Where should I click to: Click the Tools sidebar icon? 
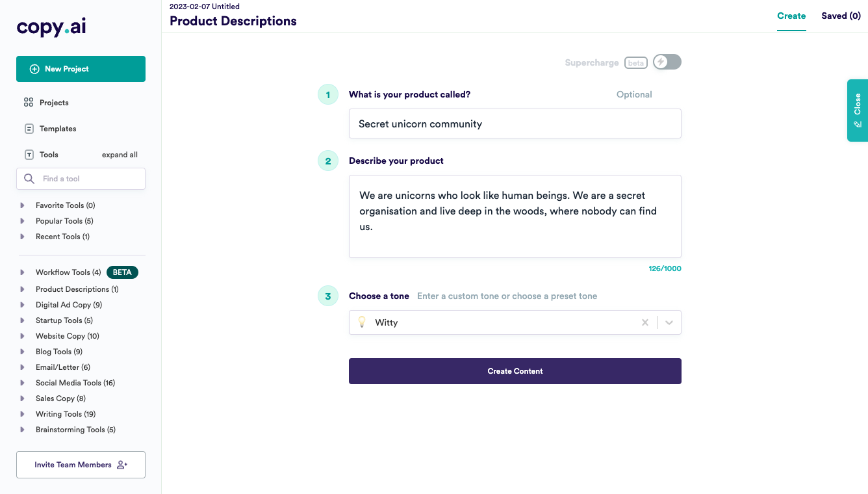tap(29, 155)
